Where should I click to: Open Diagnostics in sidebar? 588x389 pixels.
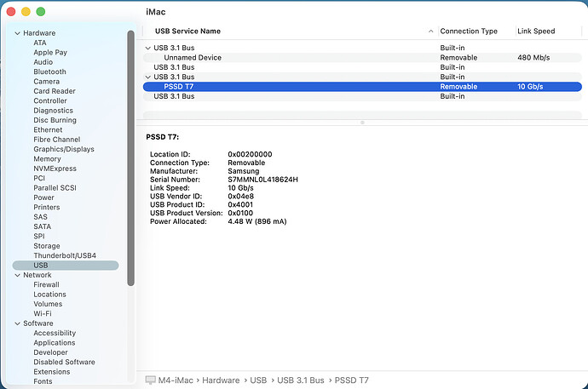[x=53, y=111]
